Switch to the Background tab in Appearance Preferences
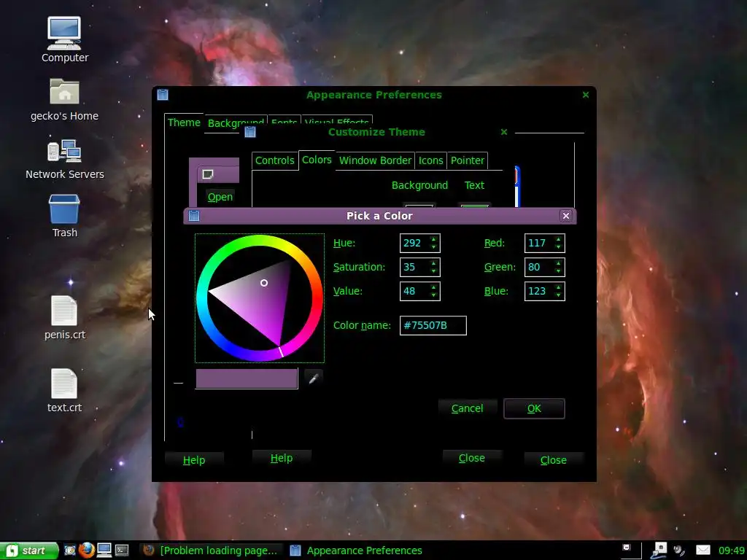Image resolution: width=747 pixels, height=560 pixels. click(x=236, y=122)
